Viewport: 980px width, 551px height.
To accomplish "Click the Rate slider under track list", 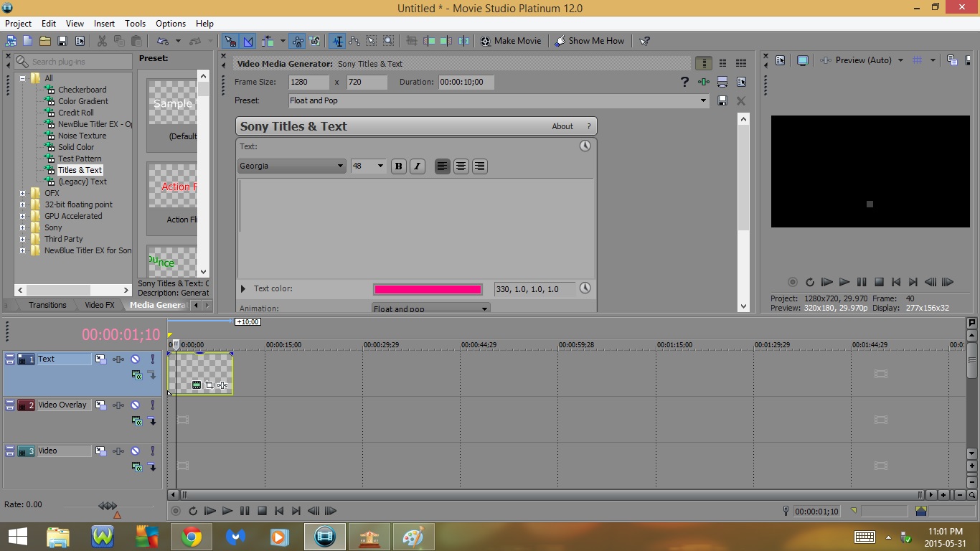I will (108, 507).
